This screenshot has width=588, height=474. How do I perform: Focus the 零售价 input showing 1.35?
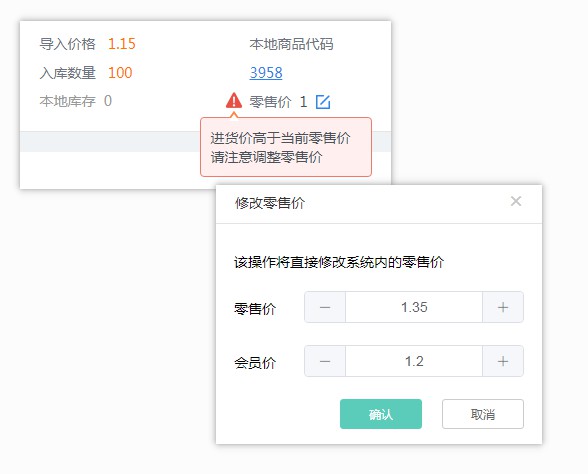pos(414,307)
